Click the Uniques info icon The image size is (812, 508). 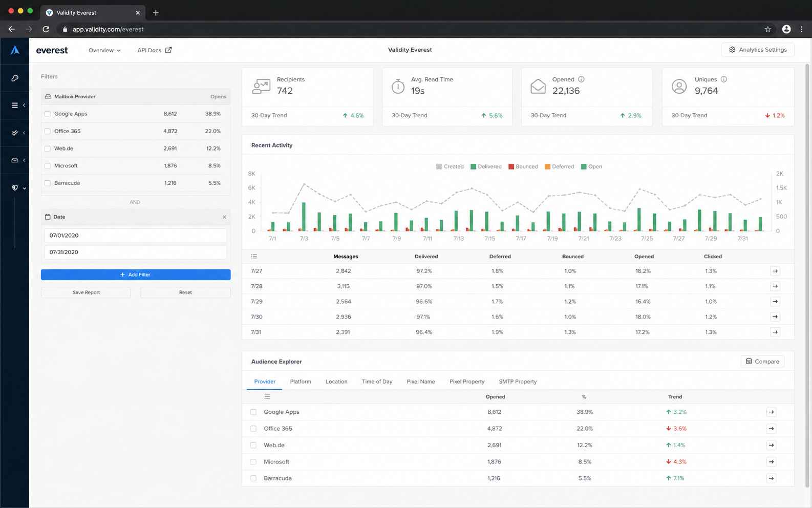click(724, 79)
